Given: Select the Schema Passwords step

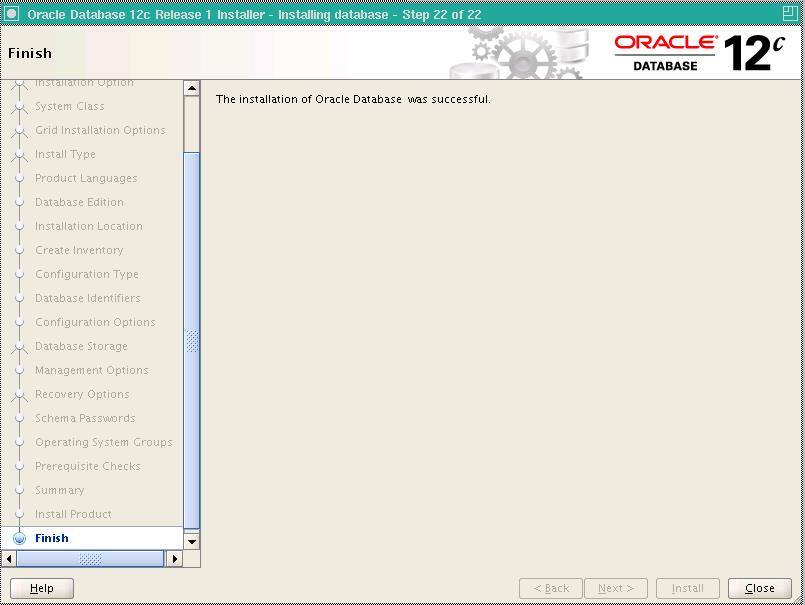Looking at the screenshot, I should pos(85,418).
